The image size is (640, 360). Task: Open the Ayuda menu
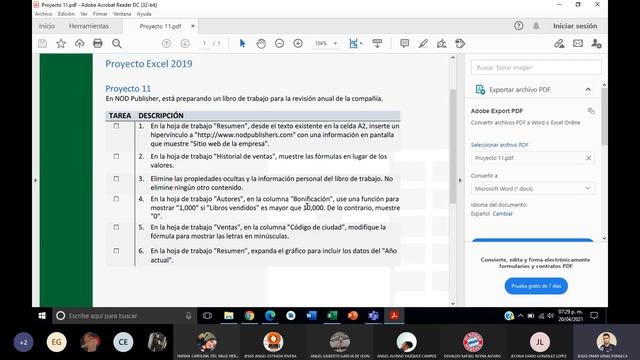144,14
